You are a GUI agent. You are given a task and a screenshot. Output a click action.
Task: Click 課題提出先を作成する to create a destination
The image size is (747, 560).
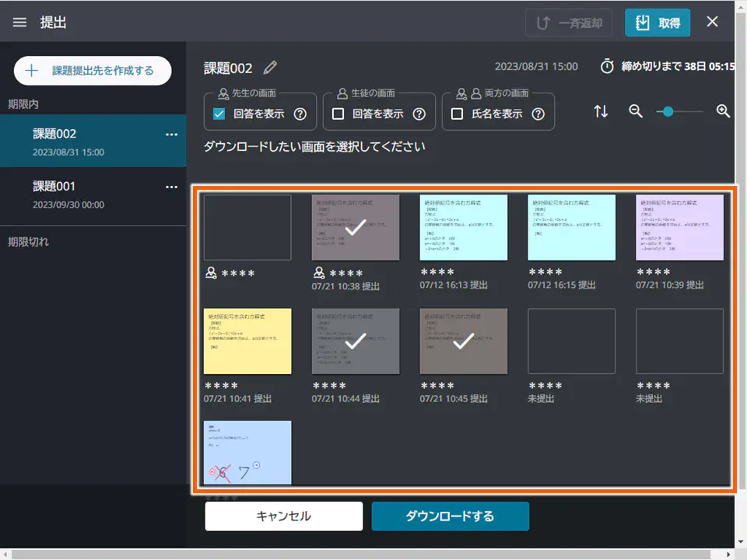(x=92, y=70)
